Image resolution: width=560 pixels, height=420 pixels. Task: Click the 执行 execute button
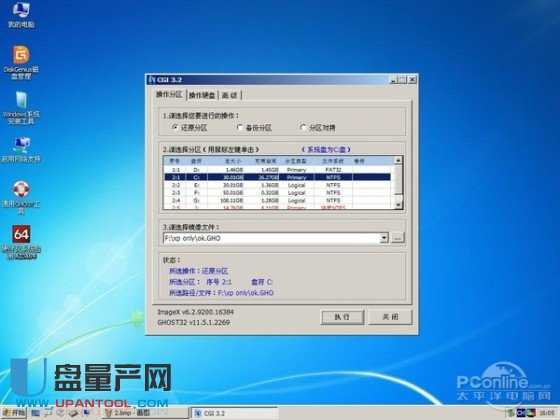pos(342,317)
